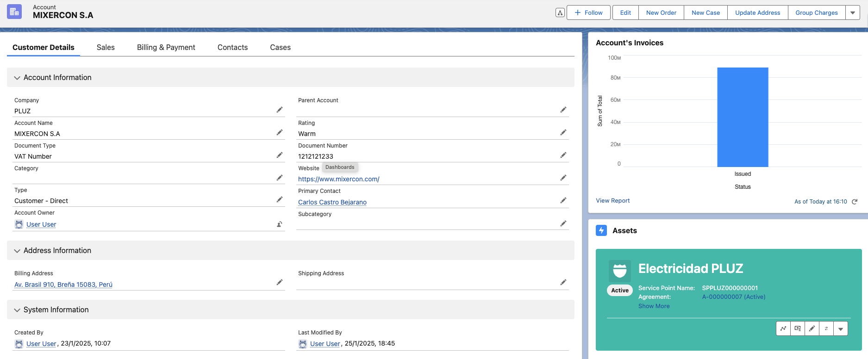Click the Created By user avatar
Image resolution: width=868 pixels, height=359 pixels.
pyautogui.click(x=19, y=344)
